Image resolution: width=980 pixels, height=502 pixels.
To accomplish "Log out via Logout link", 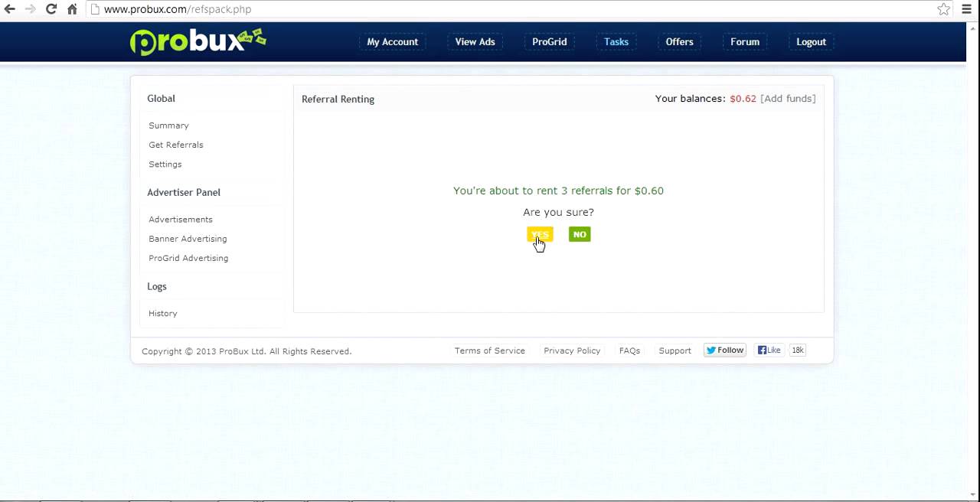I will tap(811, 42).
